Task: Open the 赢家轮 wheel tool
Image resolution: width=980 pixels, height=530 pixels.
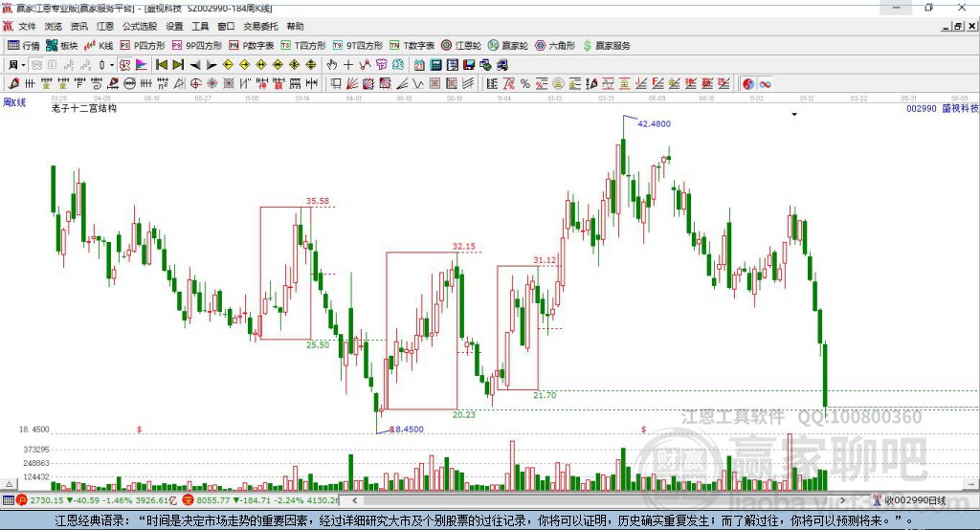Action: [x=508, y=46]
